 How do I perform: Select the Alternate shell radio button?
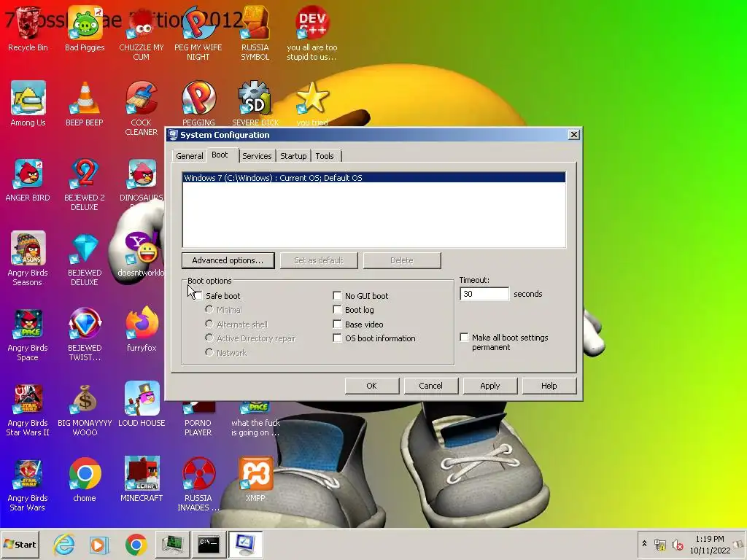[209, 324]
